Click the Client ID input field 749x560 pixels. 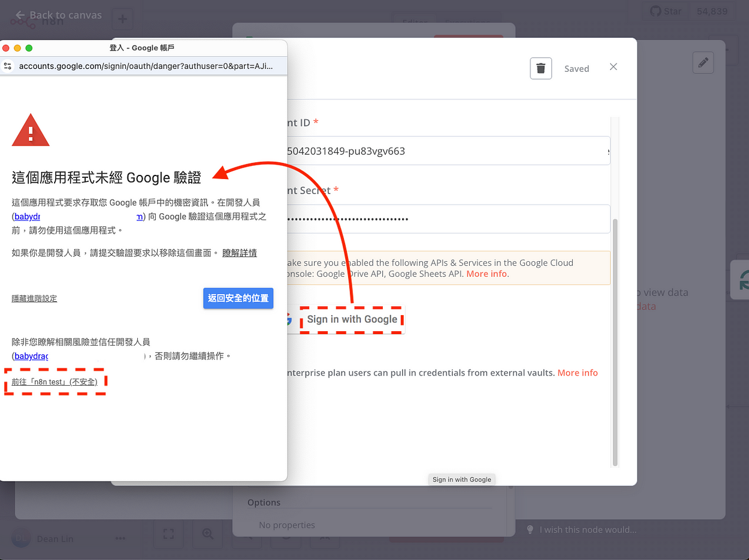[x=448, y=151]
